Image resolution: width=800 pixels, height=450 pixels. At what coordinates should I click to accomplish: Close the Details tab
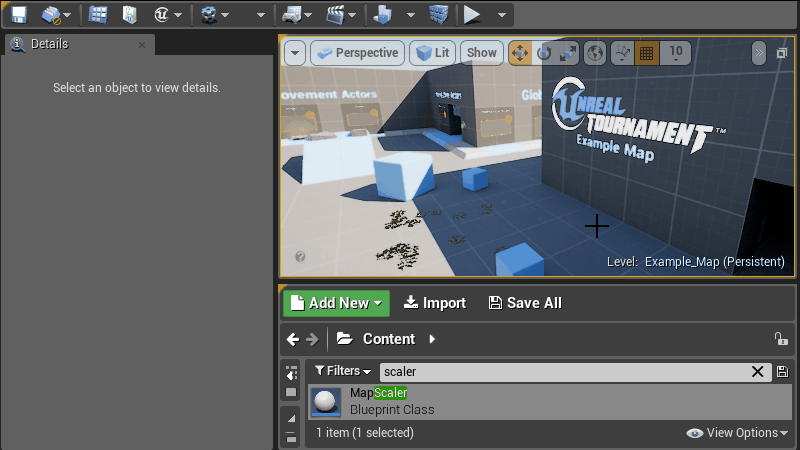tap(142, 45)
